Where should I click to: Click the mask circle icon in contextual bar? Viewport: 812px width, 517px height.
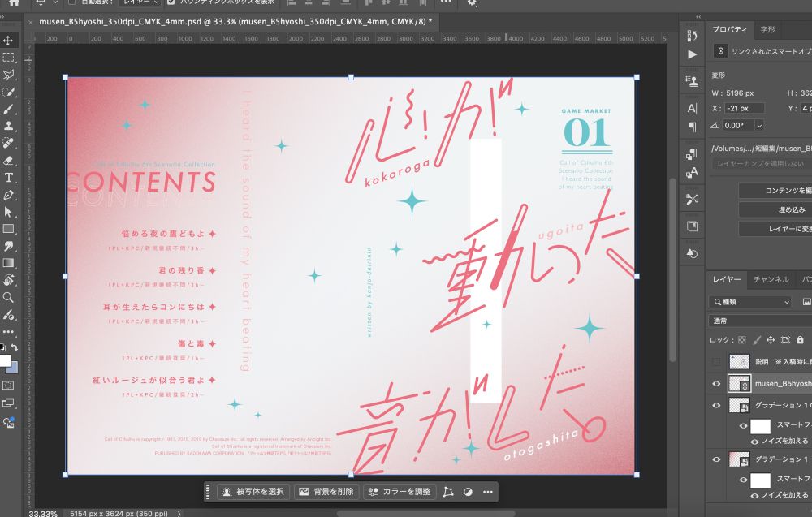click(x=469, y=492)
